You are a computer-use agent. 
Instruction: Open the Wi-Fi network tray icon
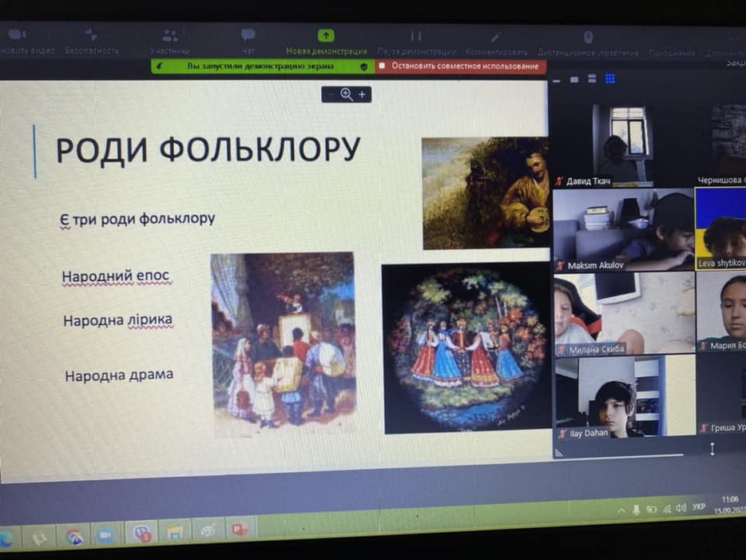tap(667, 509)
